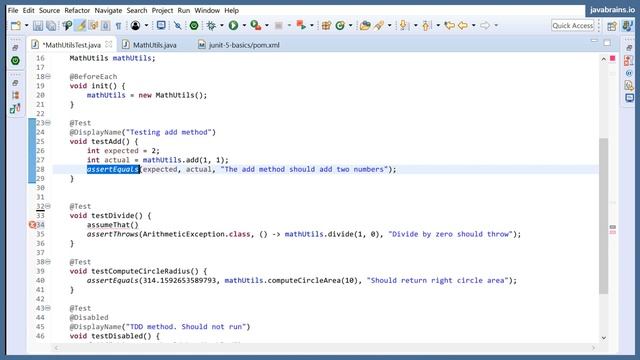The image size is (640, 360).
Task: Click the grayed Stop square icon
Action: pos(279,26)
